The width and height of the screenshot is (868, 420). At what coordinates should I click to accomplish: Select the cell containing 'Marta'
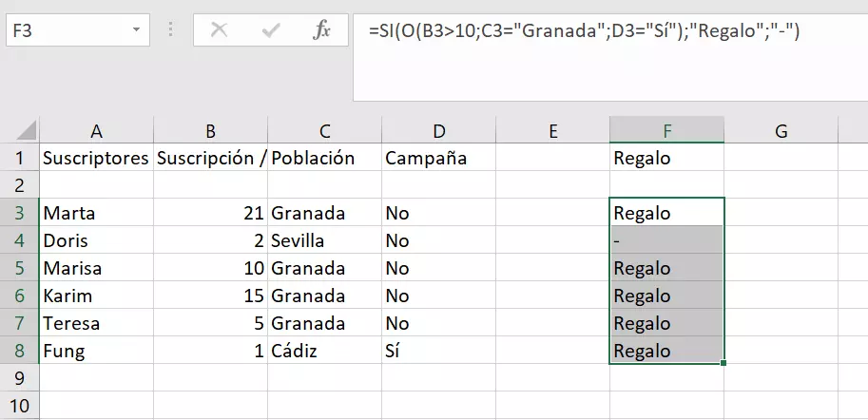tap(96, 213)
